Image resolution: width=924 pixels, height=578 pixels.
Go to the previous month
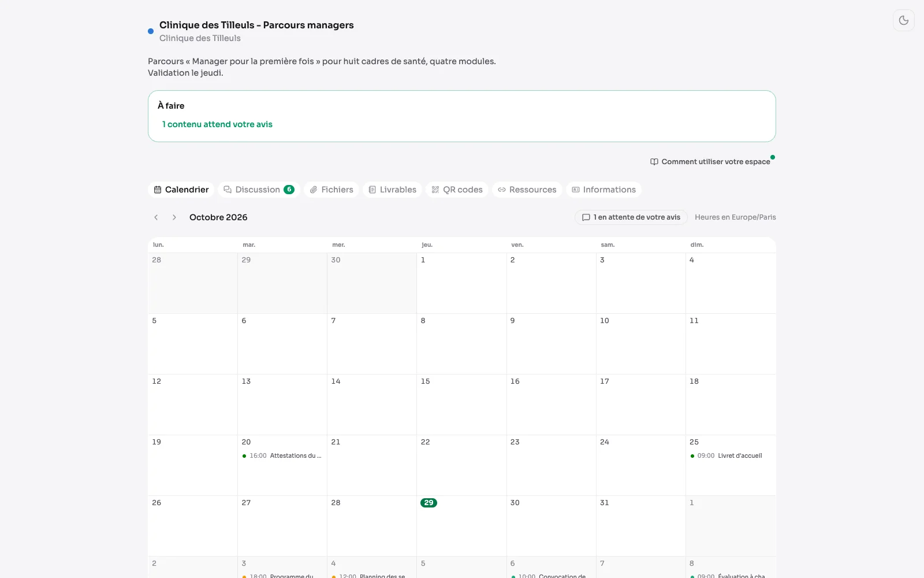156,217
